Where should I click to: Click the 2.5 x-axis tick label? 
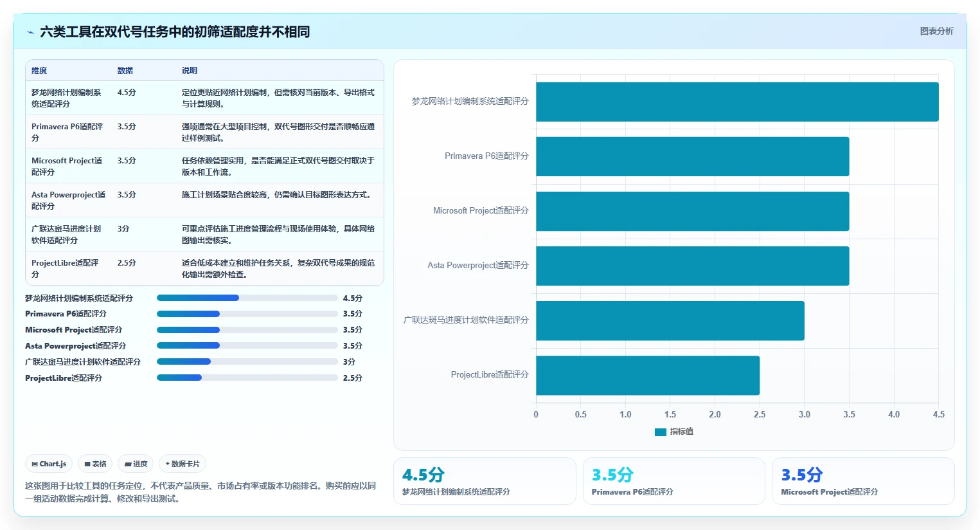(760, 414)
